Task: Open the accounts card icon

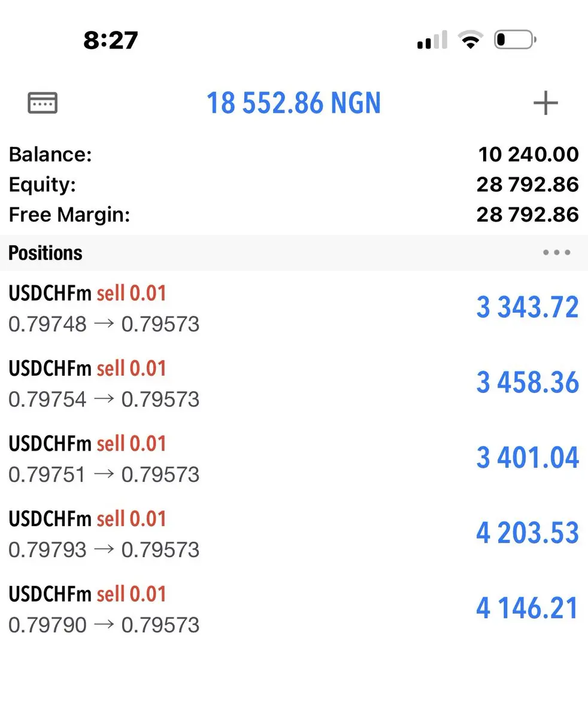Action: pyautogui.click(x=43, y=102)
